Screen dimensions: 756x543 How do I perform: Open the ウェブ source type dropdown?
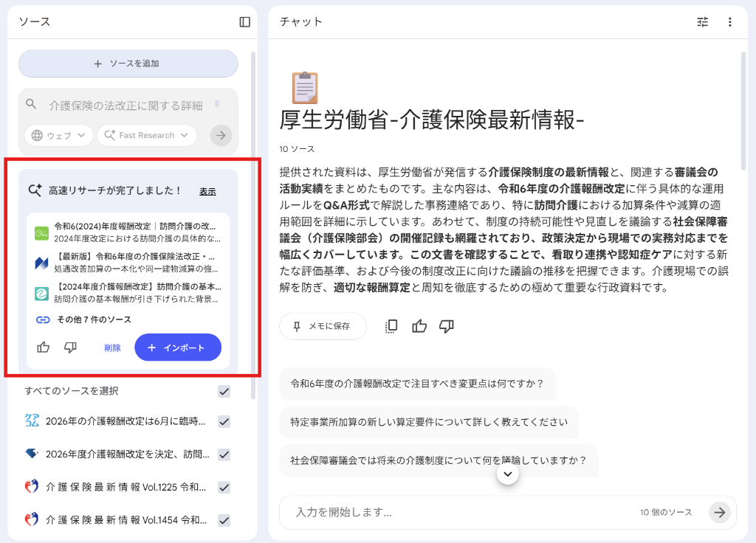(58, 136)
